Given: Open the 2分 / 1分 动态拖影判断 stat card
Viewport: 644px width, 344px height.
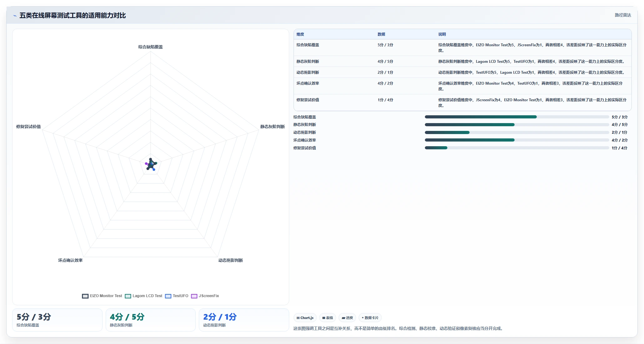Looking at the screenshot, I should coord(244,320).
